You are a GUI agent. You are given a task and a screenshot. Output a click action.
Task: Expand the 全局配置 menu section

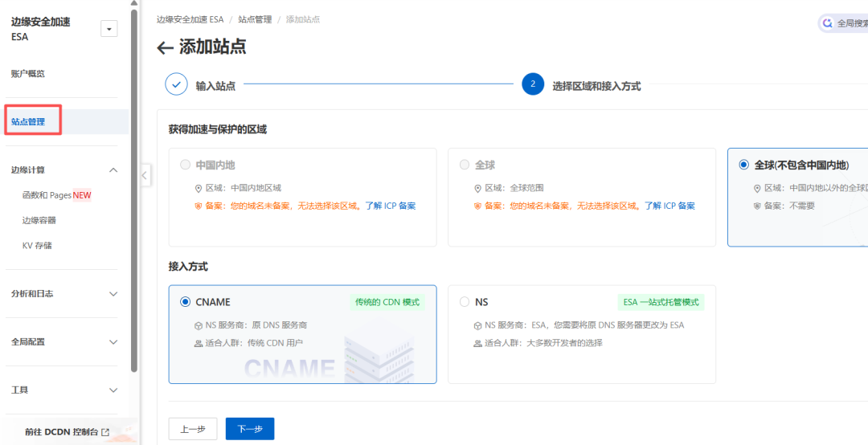[113, 342]
